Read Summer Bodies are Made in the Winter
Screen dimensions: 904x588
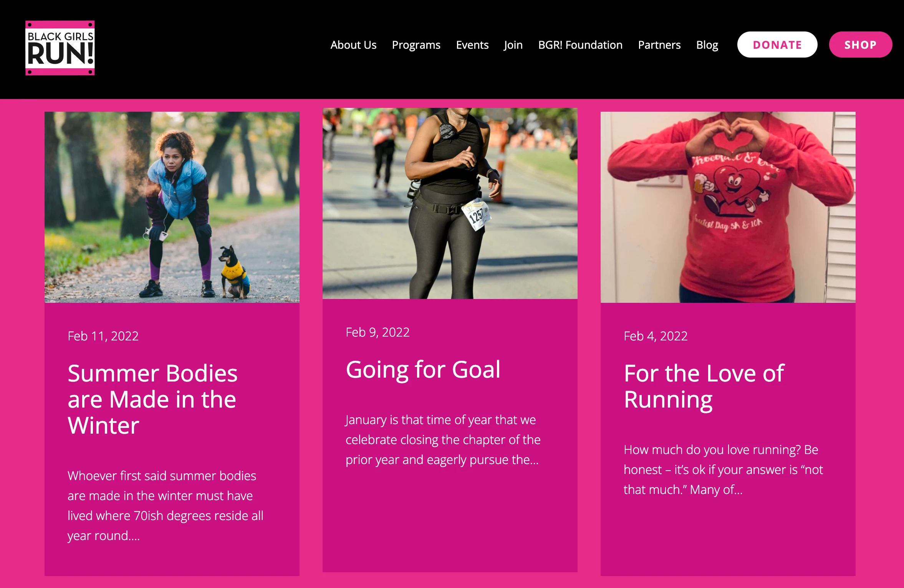click(x=152, y=399)
